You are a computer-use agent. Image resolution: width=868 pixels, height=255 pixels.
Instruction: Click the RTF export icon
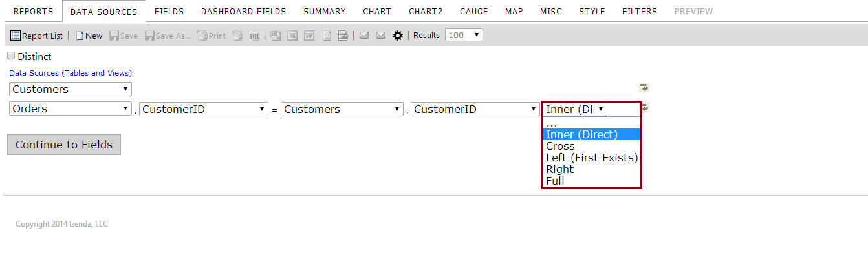click(x=343, y=36)
